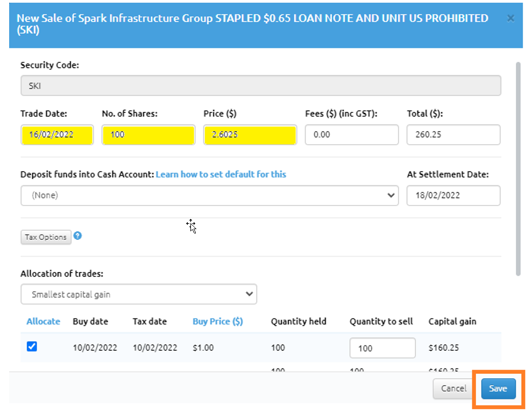Edit the Quantity to sell field
Viewport: 532px width, 412px height.
[382, 348]
